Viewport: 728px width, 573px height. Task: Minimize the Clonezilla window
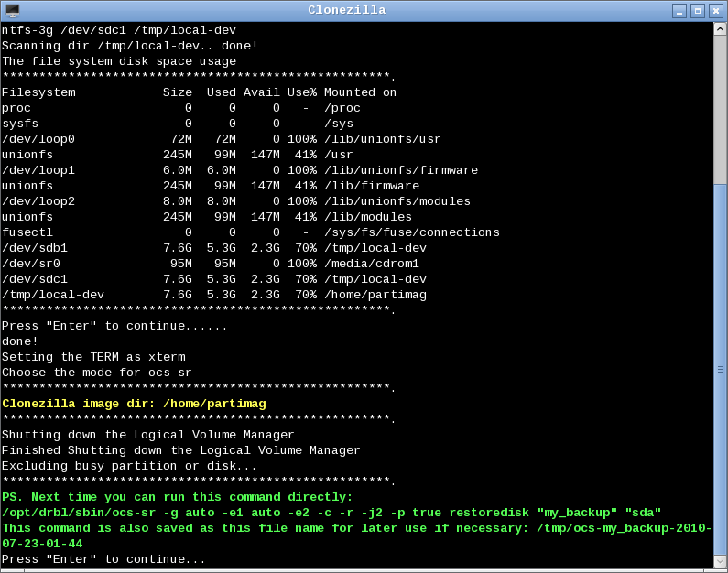pos(679,11)
